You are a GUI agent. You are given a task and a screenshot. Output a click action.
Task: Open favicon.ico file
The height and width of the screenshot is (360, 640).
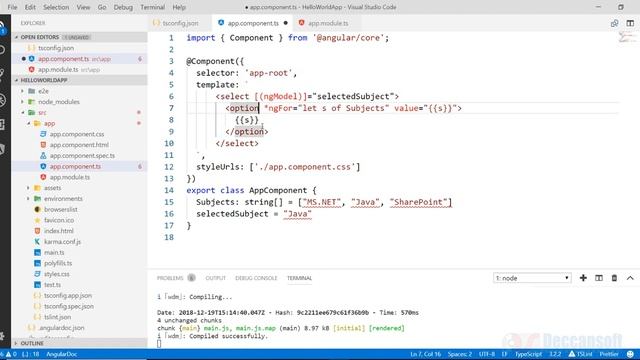[x=59, y=220]
